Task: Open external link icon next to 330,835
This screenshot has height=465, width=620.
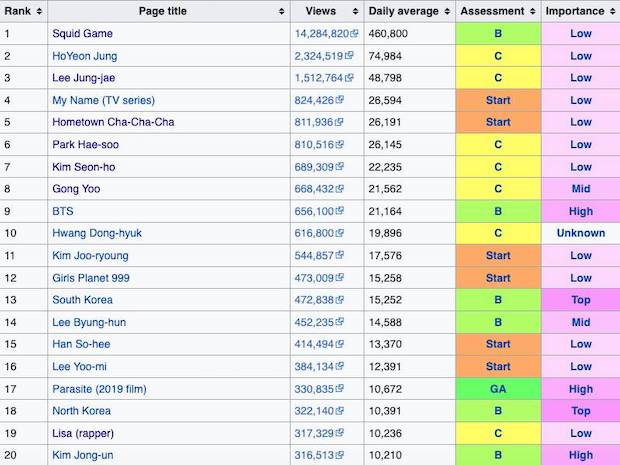Action: (x=339, y=388)
